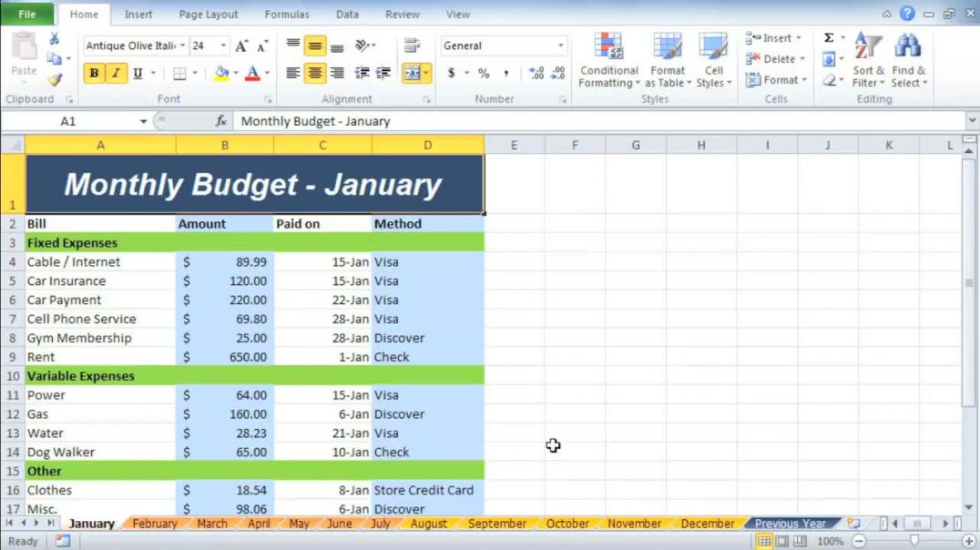
Task: Click Decrease Indent icon
Action: (362, 73)
